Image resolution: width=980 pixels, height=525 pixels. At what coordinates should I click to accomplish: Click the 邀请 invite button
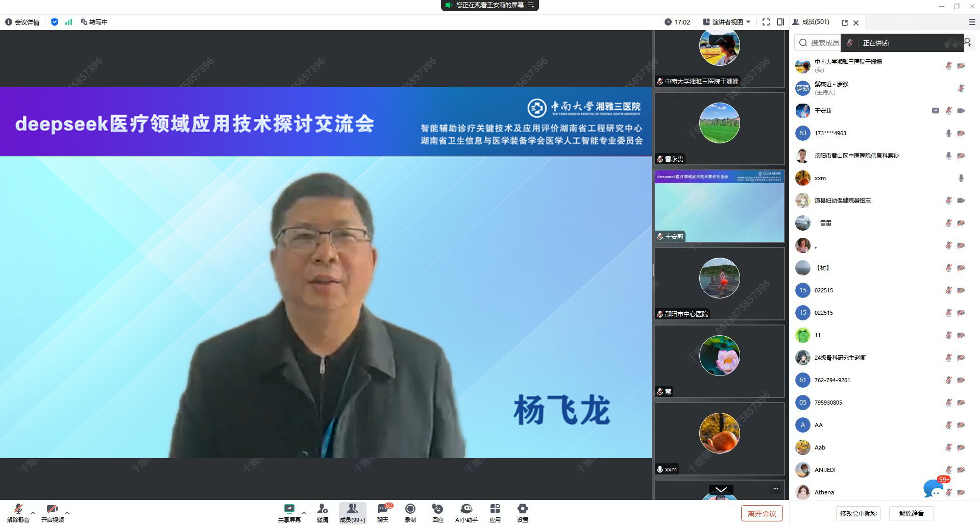tap(322, 513)
